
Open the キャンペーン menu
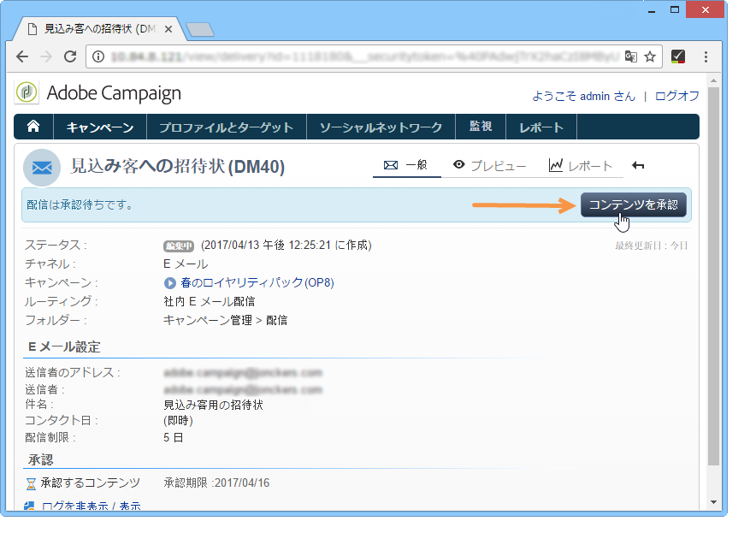[100, 127]
